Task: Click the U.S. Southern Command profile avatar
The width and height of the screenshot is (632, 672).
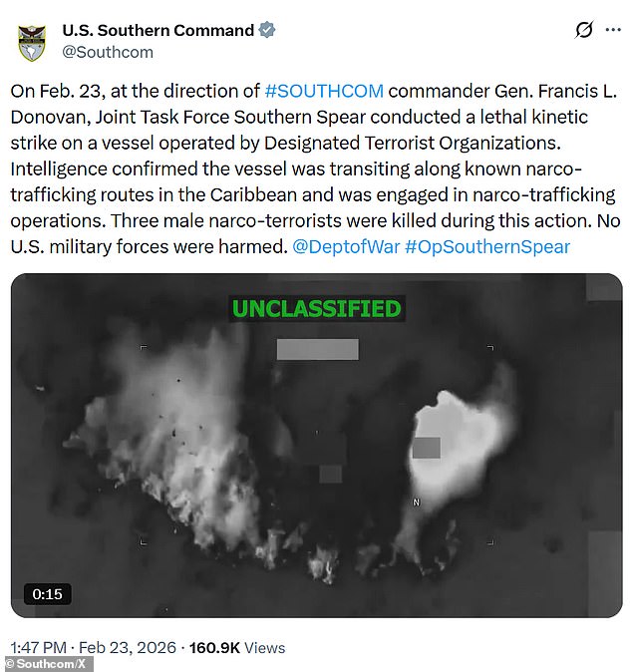Action: pyautogui.click(x=32, y=43)
